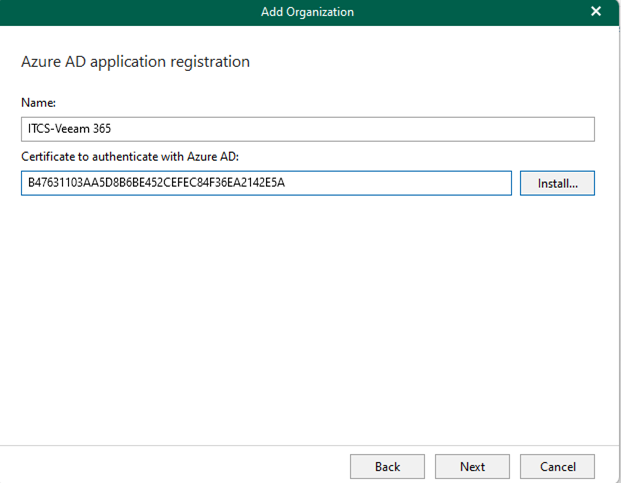
Task: Cancel the Add Organization wizard
Action: (x=557, y=466)
